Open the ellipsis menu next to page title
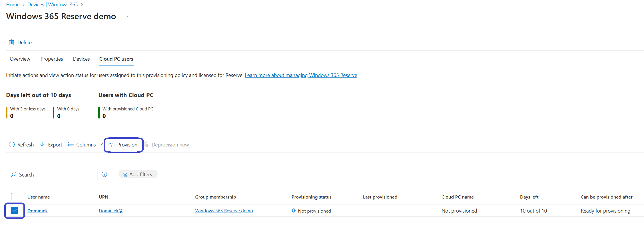The height and width of the screenshot is (226, 644). [x=127, y=17]
